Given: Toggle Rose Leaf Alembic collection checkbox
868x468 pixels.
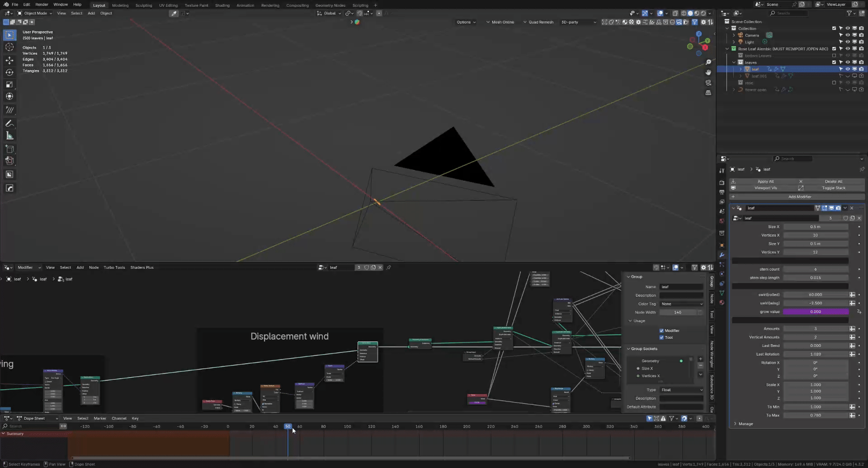Looking at the screenshot, I should [834, 49].
